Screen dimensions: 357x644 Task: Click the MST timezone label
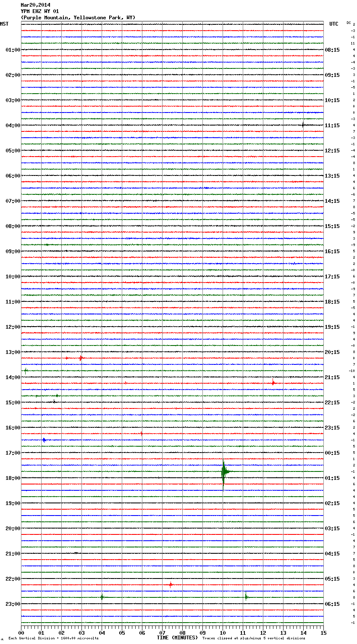pos(4,24)
